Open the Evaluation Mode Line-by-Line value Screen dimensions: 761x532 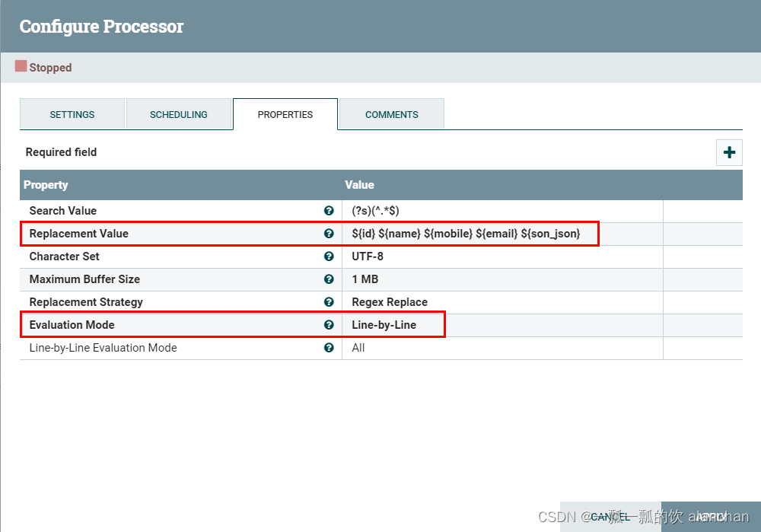(502, 325)
